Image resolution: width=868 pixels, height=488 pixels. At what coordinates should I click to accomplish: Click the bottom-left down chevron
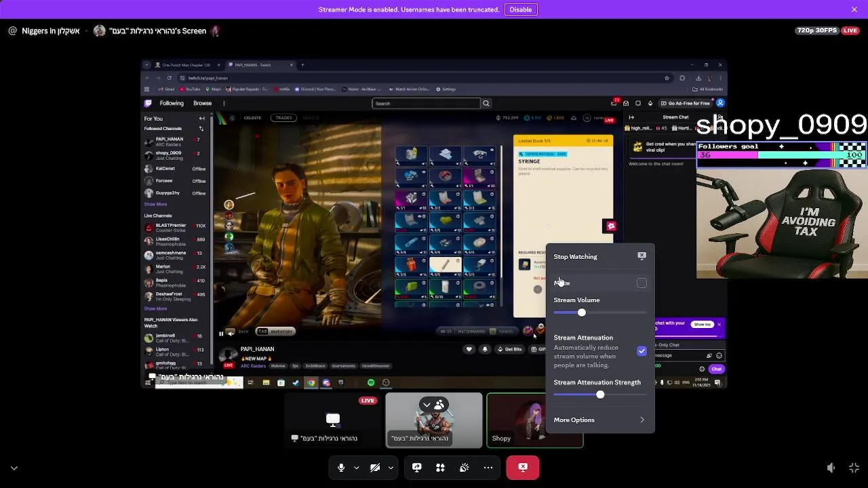tap(14, 468)
